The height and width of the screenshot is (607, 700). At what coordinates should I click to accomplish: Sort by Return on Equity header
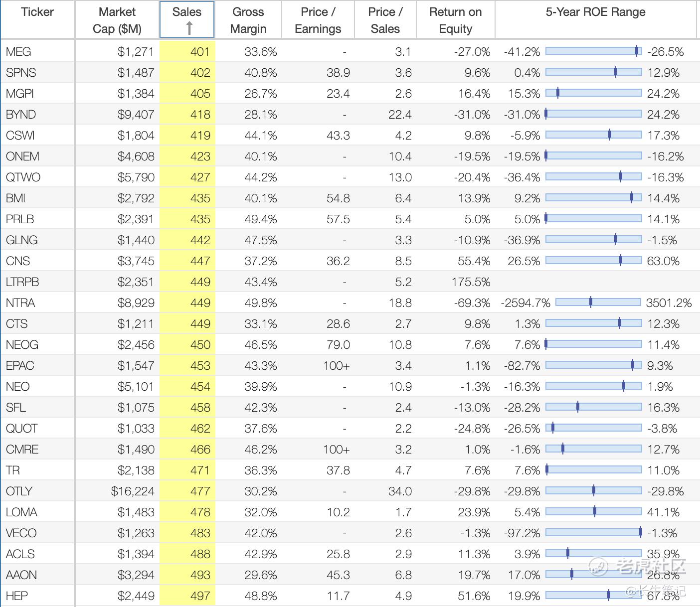click(x=455, y=20)
